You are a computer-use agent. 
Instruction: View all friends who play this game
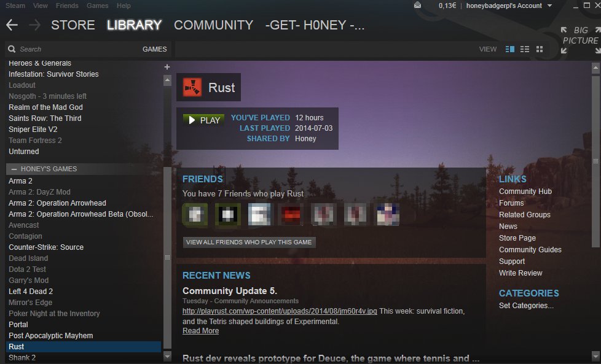click(x=249, y=242)
